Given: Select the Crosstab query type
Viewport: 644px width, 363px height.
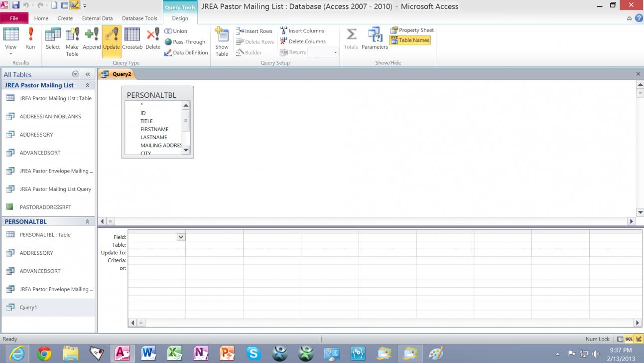Looking at the screenshot, I should 132,38.
